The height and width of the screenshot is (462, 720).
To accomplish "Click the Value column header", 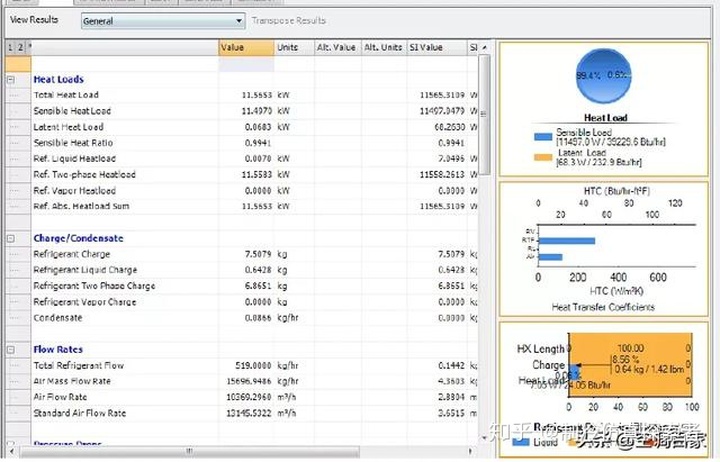I will [x=246, y=48].
